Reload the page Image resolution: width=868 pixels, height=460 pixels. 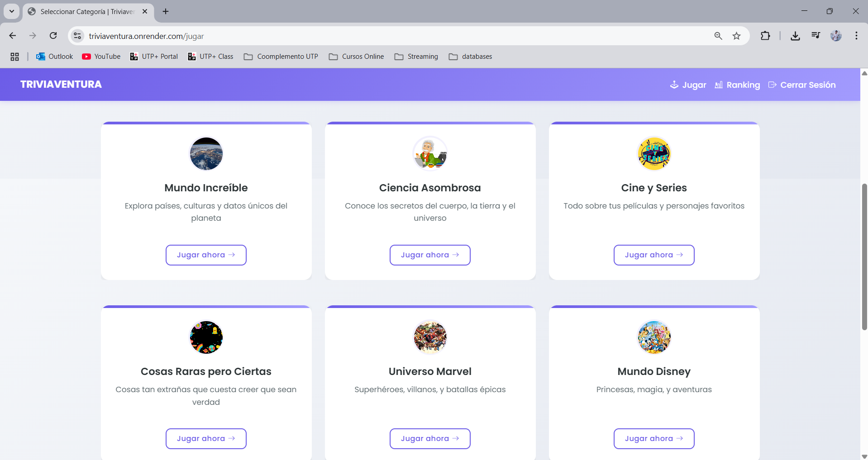pos(53,36)
